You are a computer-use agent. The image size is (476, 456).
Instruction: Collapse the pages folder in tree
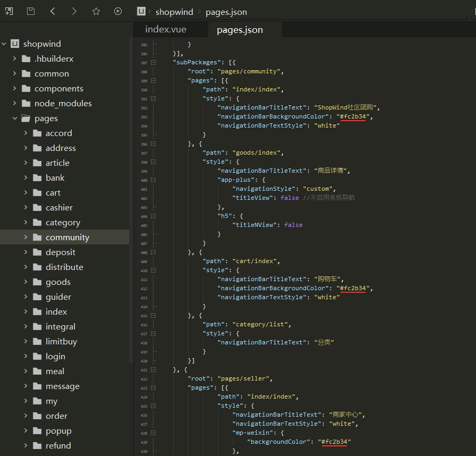[14, 118]
